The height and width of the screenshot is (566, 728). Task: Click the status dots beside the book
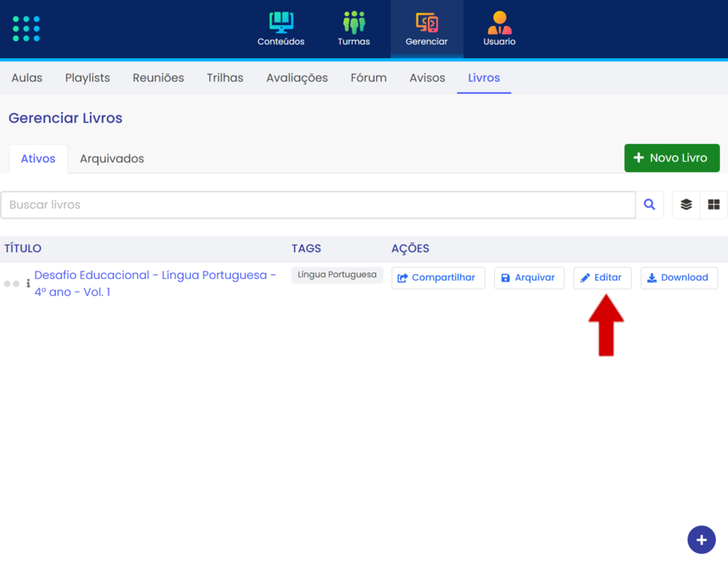pos(11,284)
